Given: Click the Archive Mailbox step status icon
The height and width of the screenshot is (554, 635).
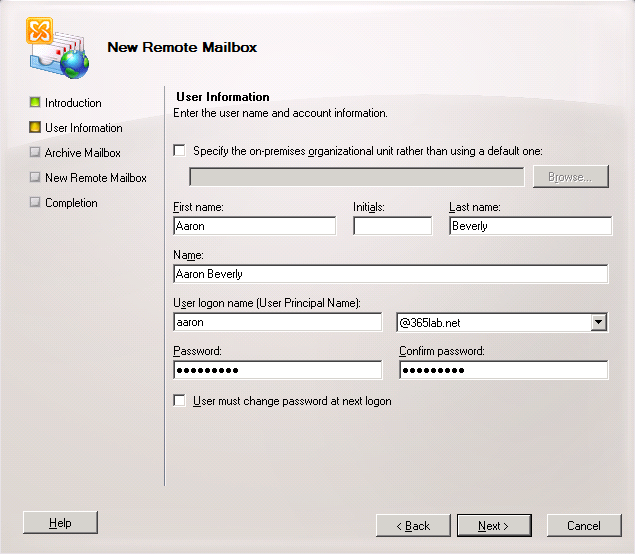Looking at the screenshot, I should [35, 153].
